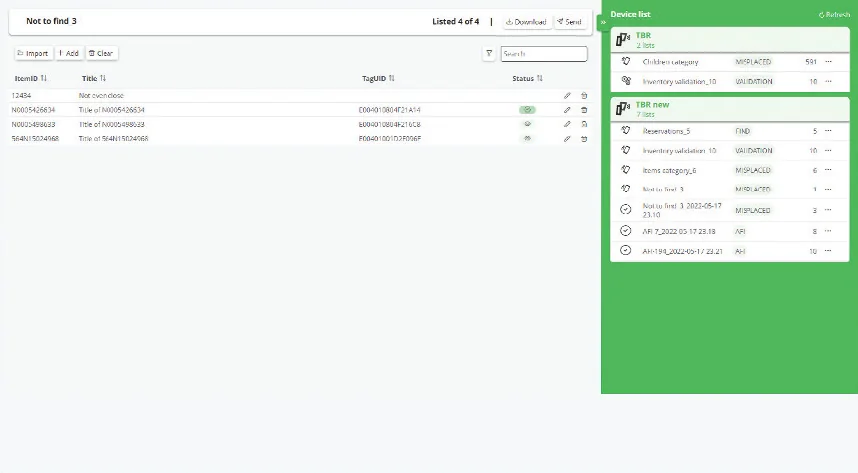Delete row 12434 with trash icon
Viewport: 858px width, 473px height.
point(584,96)
